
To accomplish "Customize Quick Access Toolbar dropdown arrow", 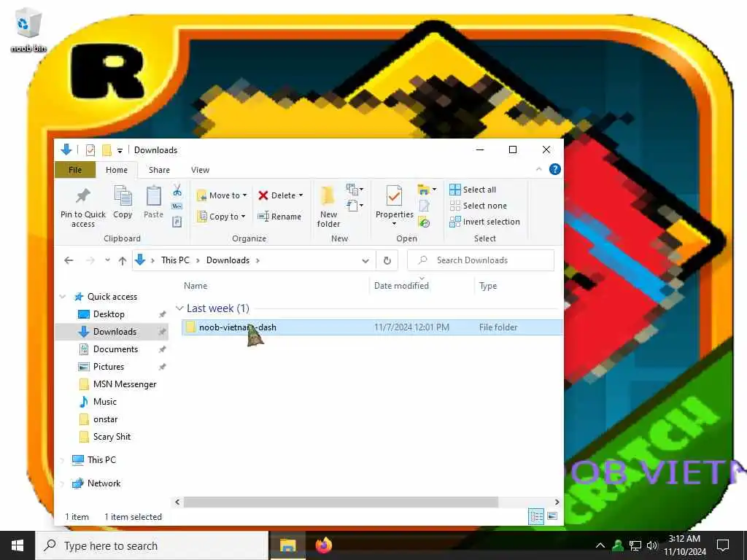I will point(120,150).
